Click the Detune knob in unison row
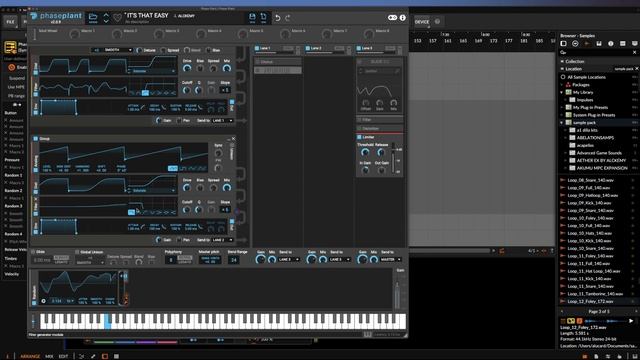This screenshot has height=360, width=640. [140, 50]
